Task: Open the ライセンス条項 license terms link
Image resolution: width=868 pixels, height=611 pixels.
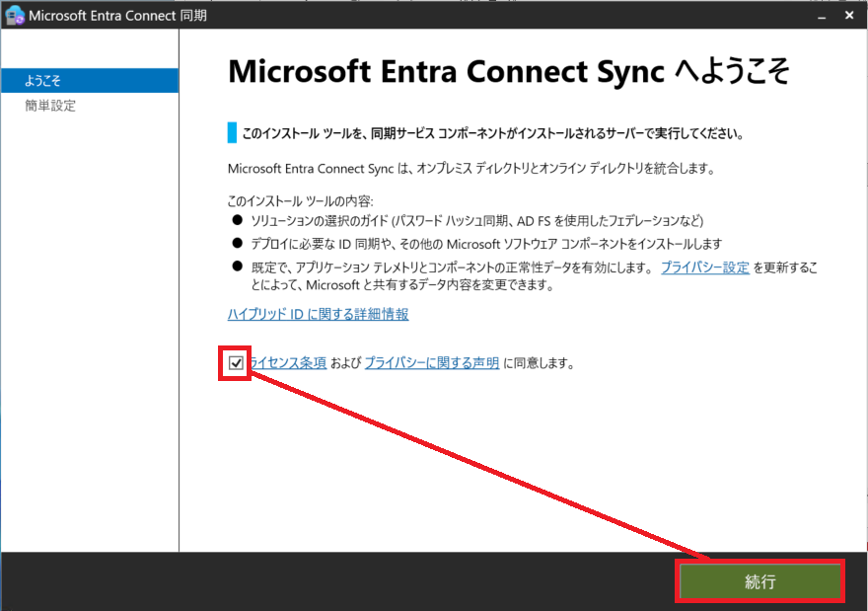Action: pyautogui.click(x=287, y=363)
